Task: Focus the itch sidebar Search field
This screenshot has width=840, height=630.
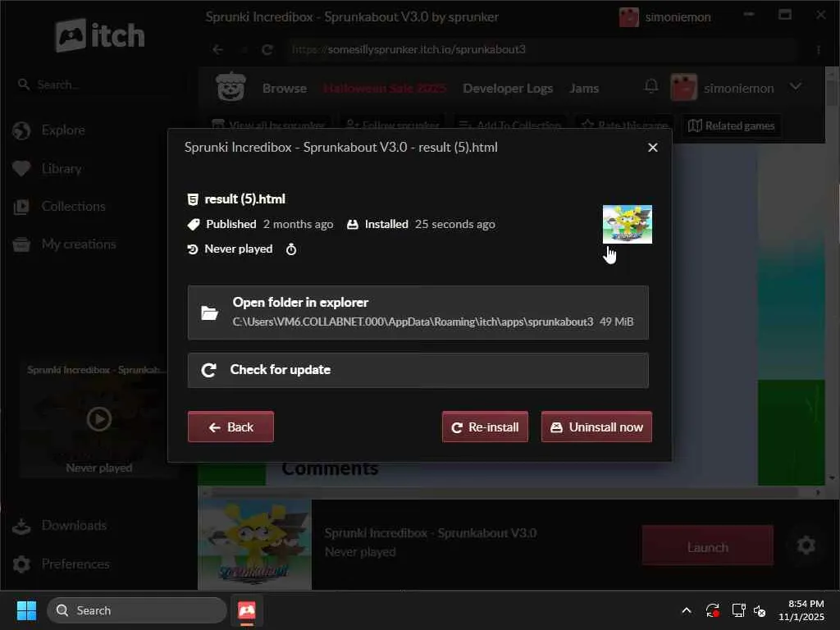Action: point(99,84)
